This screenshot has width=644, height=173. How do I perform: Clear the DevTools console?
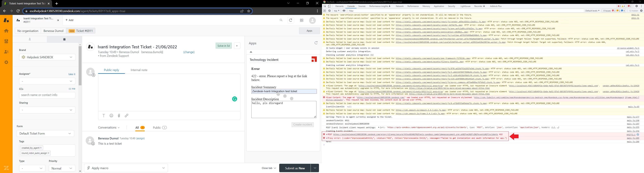[x=330, y=11]
